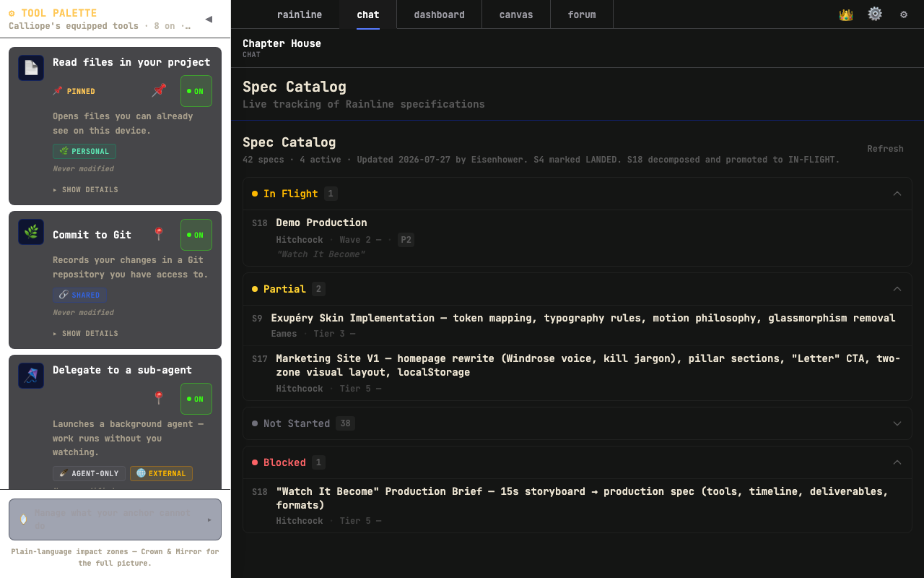Click "Watch It Become" italic subtitle under Demo Production
This screenshot has width=924, height=578.
321,254
